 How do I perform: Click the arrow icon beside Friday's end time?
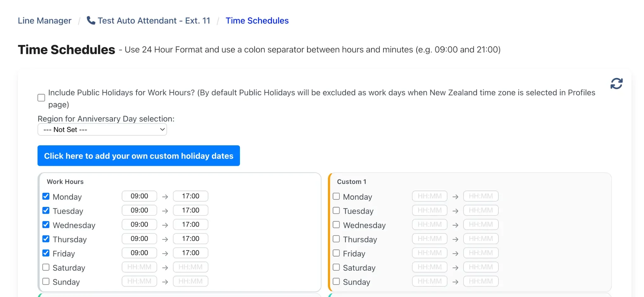(165, 253)
